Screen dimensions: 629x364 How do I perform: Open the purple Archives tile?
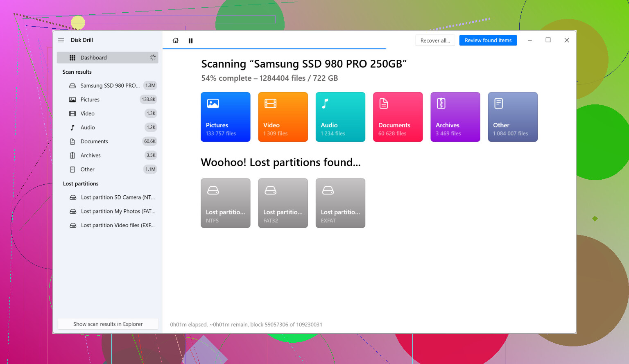455,117
